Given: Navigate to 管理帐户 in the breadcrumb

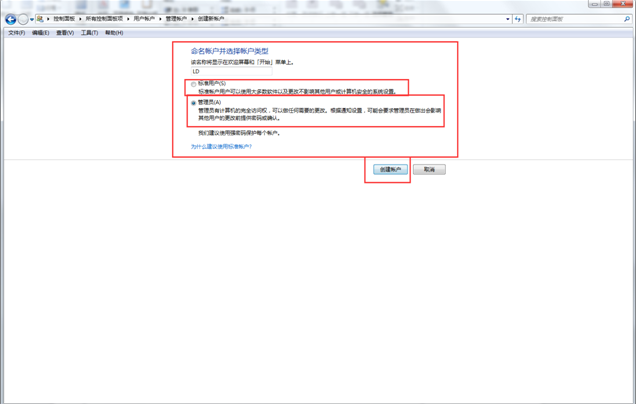Looking at the screenshot, I should (x=176, y=19).
